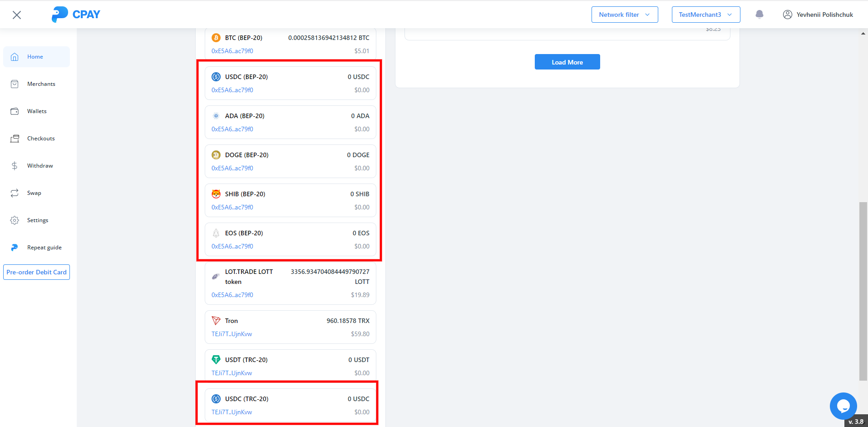868x427 pixels.
Task: Open the USDC (TRC-20) address link
Action: click(232, 412)
